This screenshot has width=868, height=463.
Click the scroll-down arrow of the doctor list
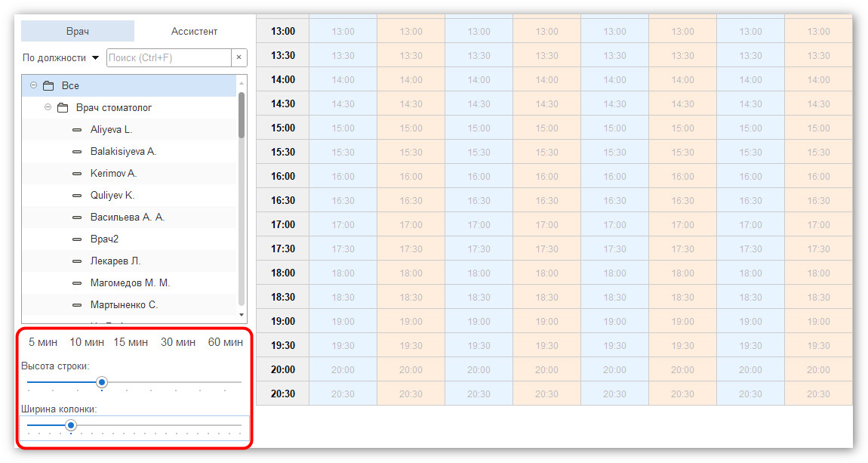pyautogui.click(x=241, y=315)
